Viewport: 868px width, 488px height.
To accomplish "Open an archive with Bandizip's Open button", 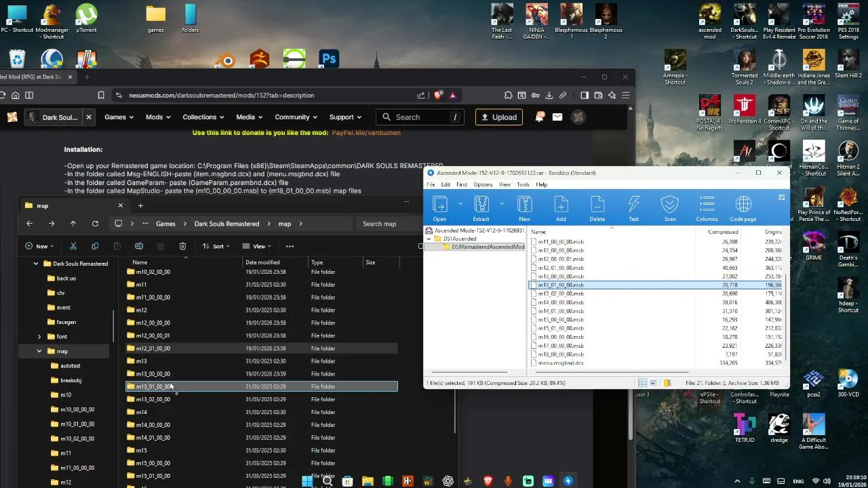I will [x=439, y=208].
